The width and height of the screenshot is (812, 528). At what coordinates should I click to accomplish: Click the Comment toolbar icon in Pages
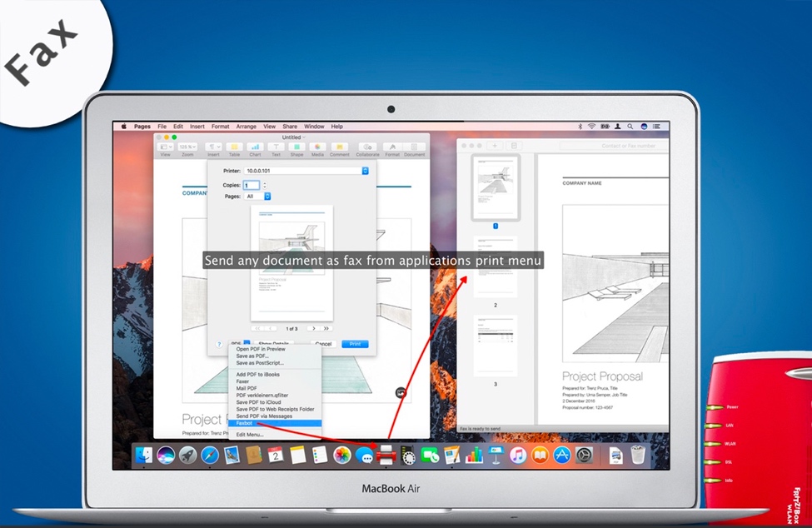(339, 147)
